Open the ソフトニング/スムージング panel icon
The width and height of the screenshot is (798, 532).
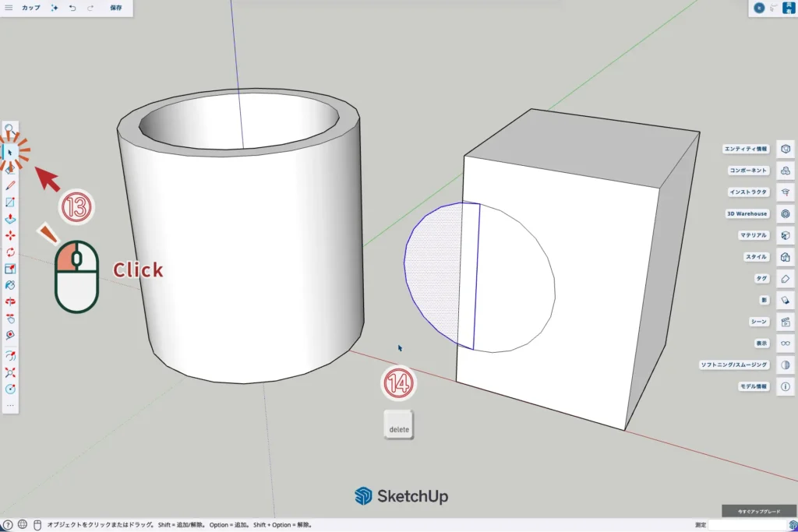[786, 365]
